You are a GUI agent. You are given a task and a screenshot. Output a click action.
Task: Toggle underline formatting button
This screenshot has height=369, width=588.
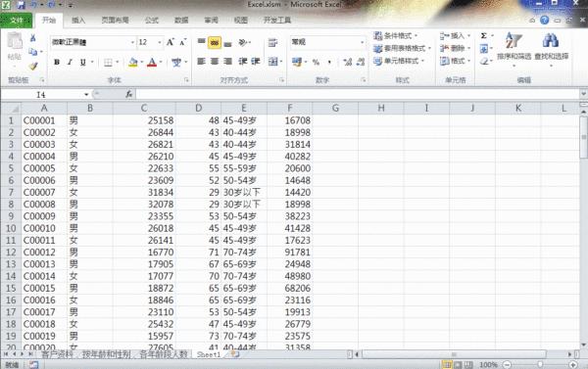point(83,63)
